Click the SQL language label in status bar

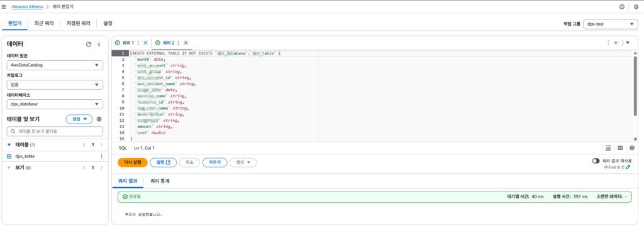[x=123, y=147]
